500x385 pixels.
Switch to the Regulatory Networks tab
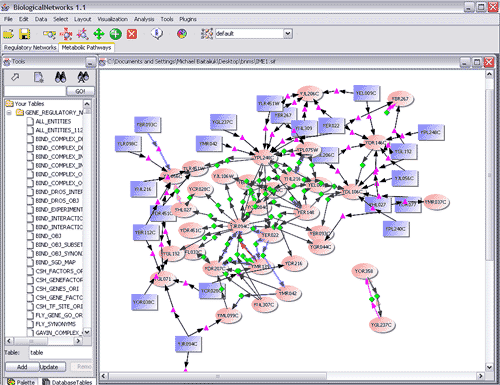coord(30,48)
